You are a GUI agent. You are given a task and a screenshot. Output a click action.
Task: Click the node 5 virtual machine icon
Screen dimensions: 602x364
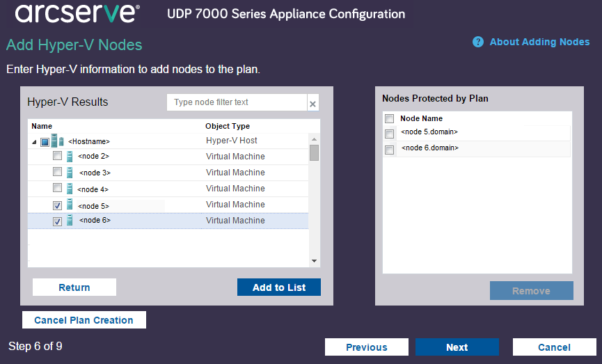(70, 205)
